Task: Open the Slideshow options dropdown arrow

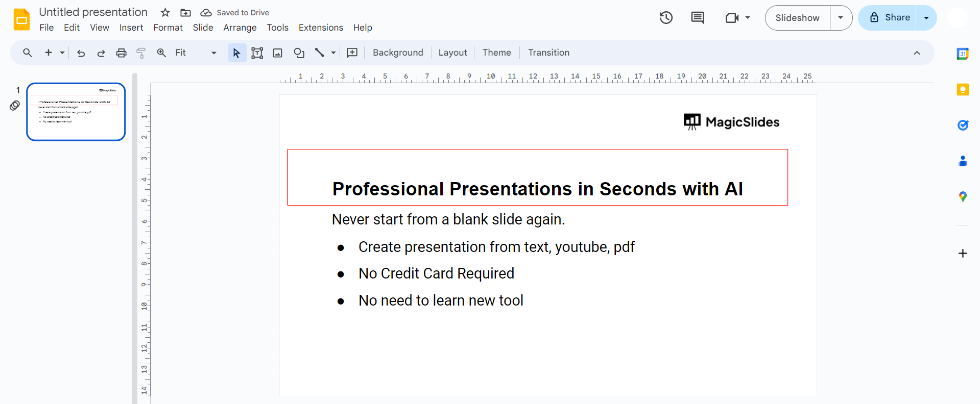Action: 841,18
